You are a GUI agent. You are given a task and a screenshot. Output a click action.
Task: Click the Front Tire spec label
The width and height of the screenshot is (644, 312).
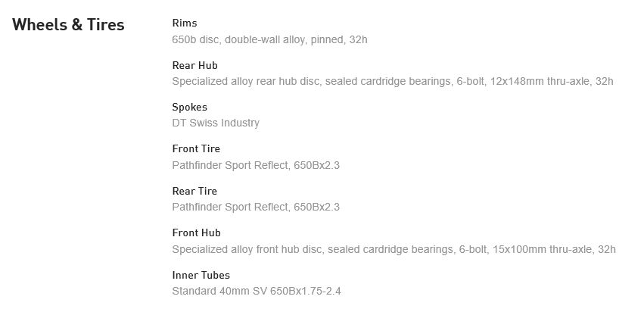196,148
